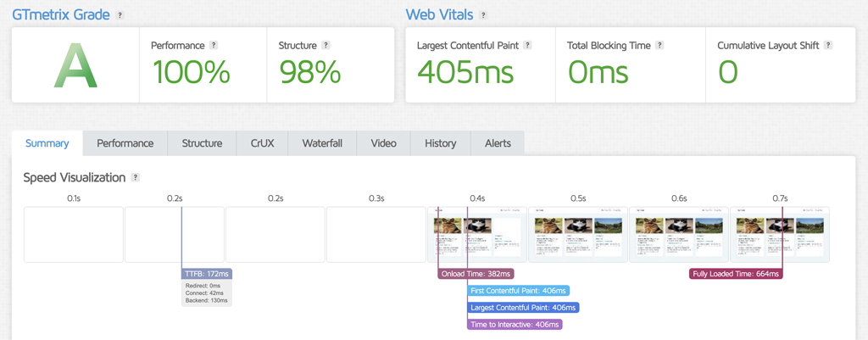Click the Redirect: 0ms detail
Viewport: 868px width, 340px height.
(x=204, y=285)
